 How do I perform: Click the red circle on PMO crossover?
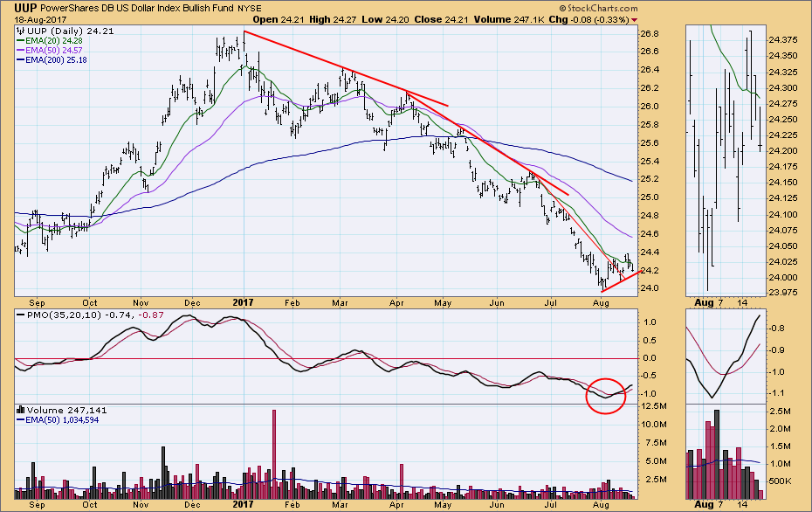(x=606, y=394)
